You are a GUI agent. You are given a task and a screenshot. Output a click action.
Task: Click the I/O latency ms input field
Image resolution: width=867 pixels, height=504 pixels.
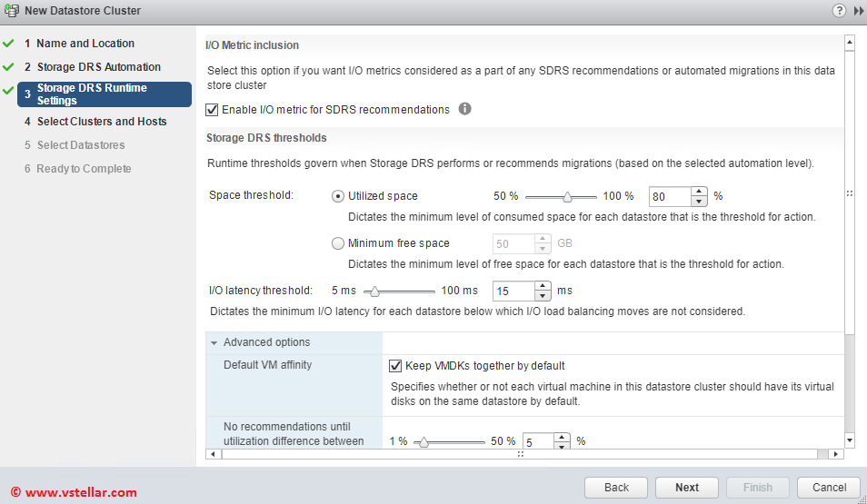513,291
